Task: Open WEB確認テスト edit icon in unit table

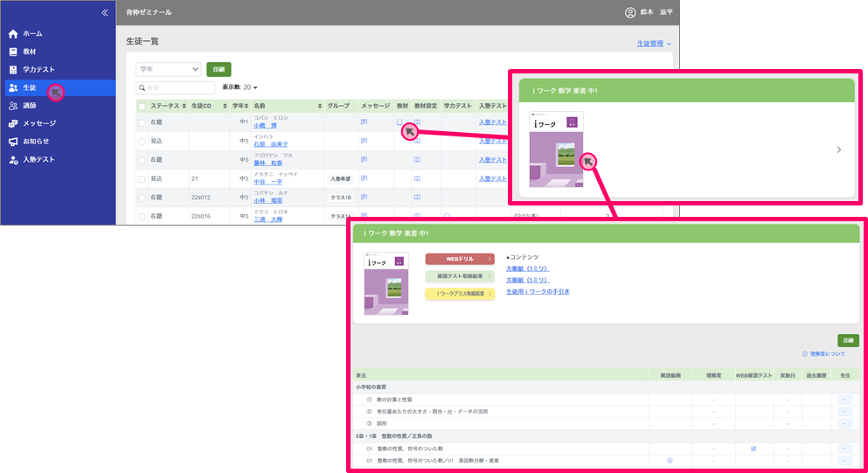Action: (x=753, y=449)
